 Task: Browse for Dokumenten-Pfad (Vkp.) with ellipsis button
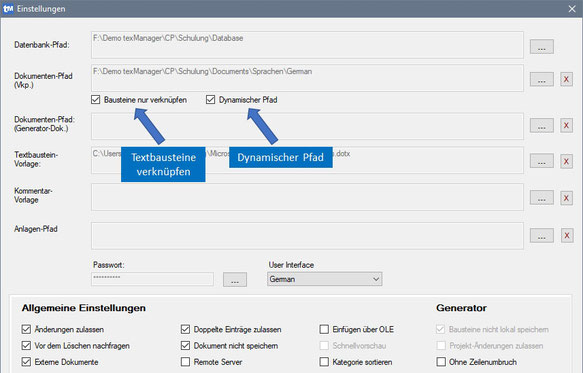541,79
